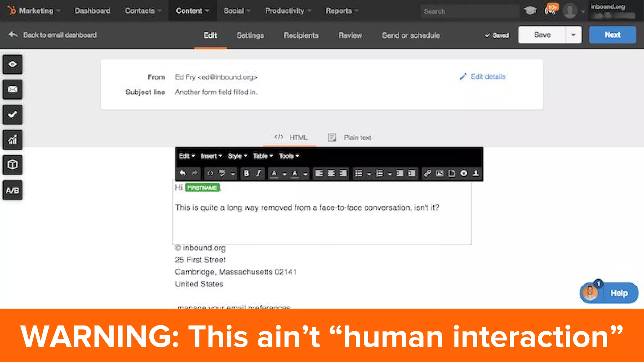Viewport: 644px width, 362px height.
Task: Click the cube module icon in sidebar
Action: (13, 165)
